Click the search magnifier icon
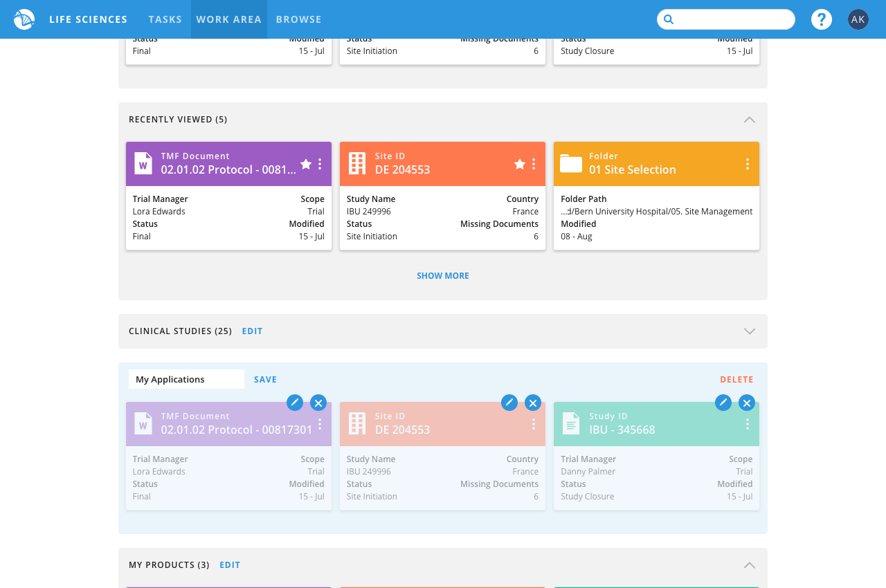The width and height of the screenshot is (886, 588). [669, 19]
